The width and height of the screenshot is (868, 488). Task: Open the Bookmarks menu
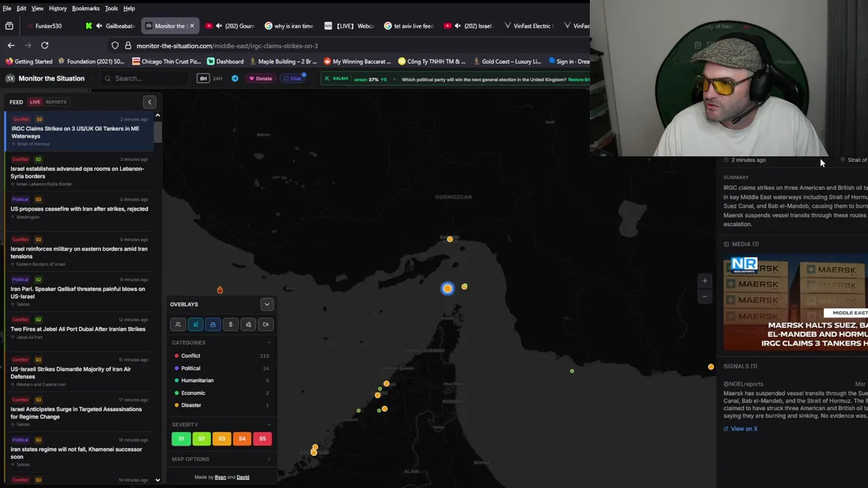click(x=85, y=8)
